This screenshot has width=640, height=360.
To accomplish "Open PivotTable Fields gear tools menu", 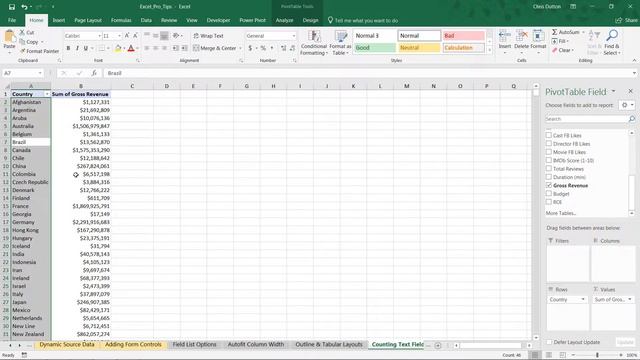I will (x=627, y=105).
